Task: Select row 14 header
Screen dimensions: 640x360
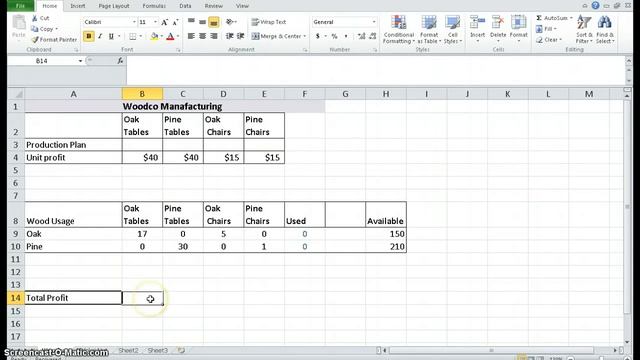Action: click(16, 298)
